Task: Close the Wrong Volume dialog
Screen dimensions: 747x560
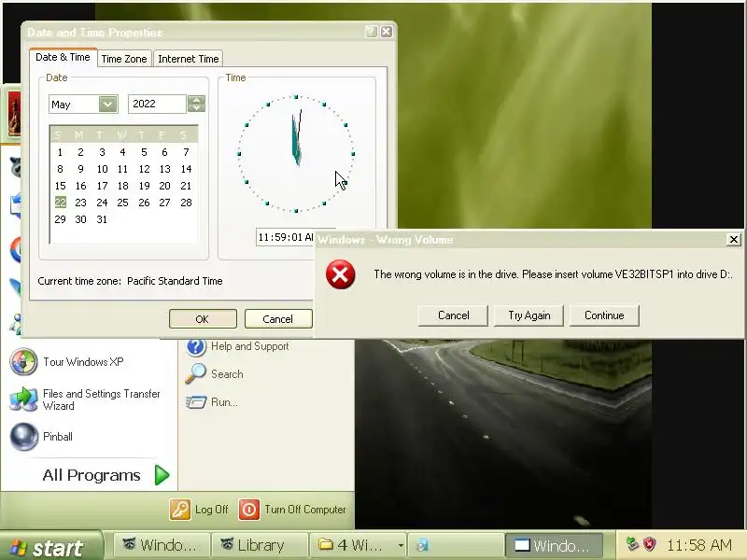Action: point(734,240)
